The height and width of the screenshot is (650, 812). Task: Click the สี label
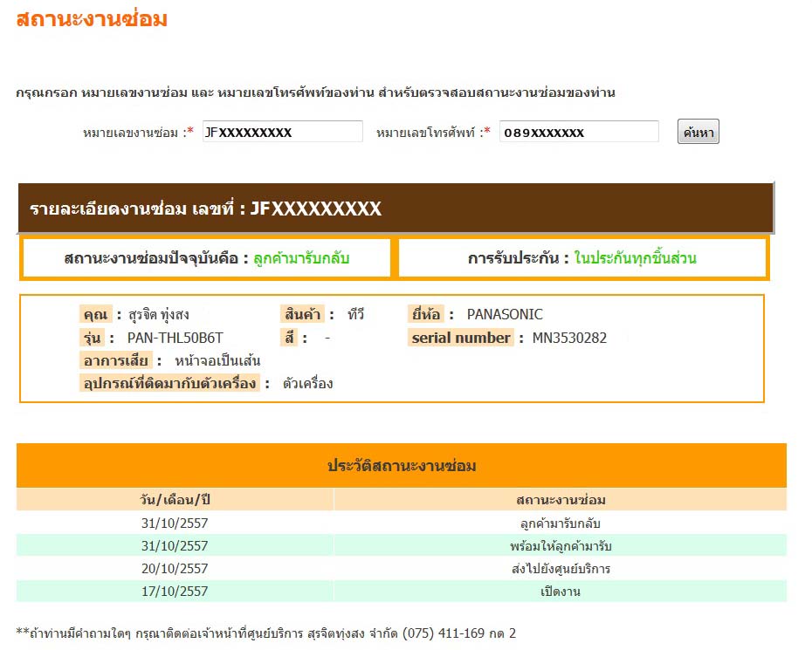(x=289, y=338)
